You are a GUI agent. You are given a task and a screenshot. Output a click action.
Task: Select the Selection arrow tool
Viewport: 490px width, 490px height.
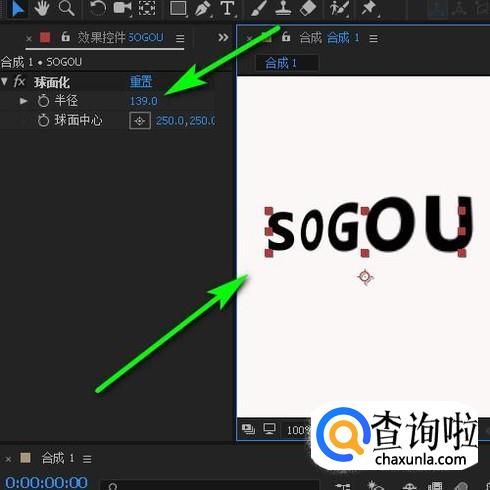tap(17, 8)
